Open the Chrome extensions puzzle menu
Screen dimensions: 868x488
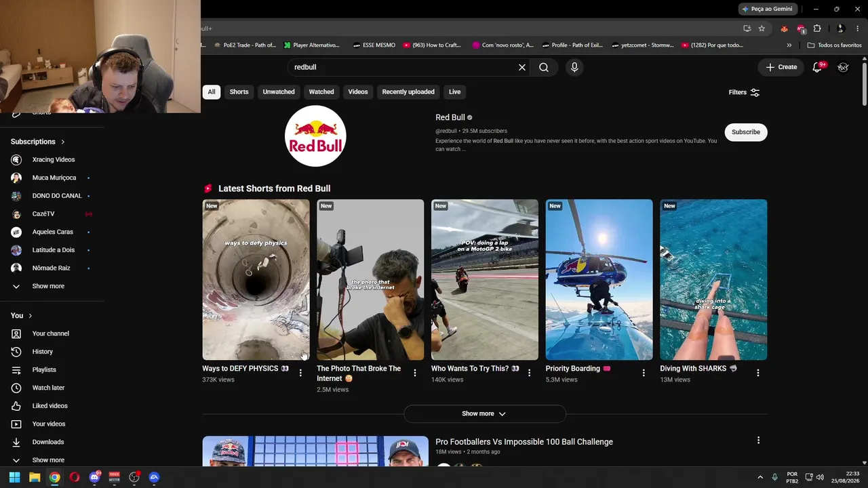click(x=817, y=28)
